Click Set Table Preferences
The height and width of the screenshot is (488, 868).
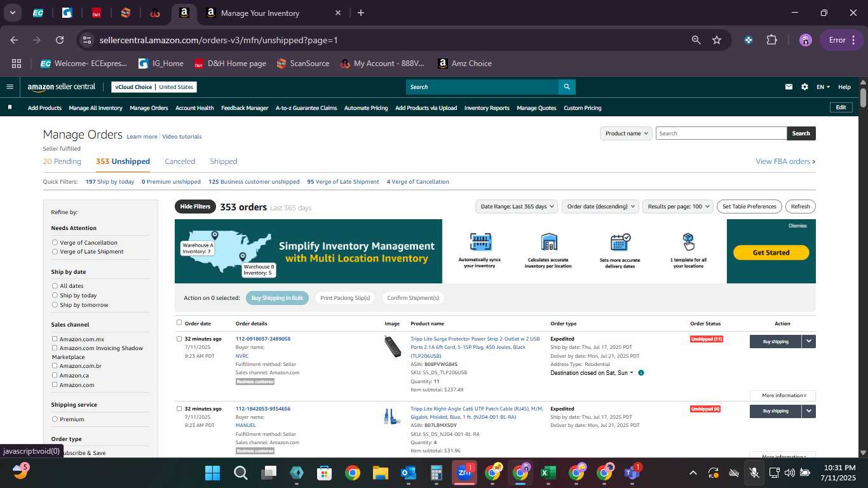(x=749, y=207)
